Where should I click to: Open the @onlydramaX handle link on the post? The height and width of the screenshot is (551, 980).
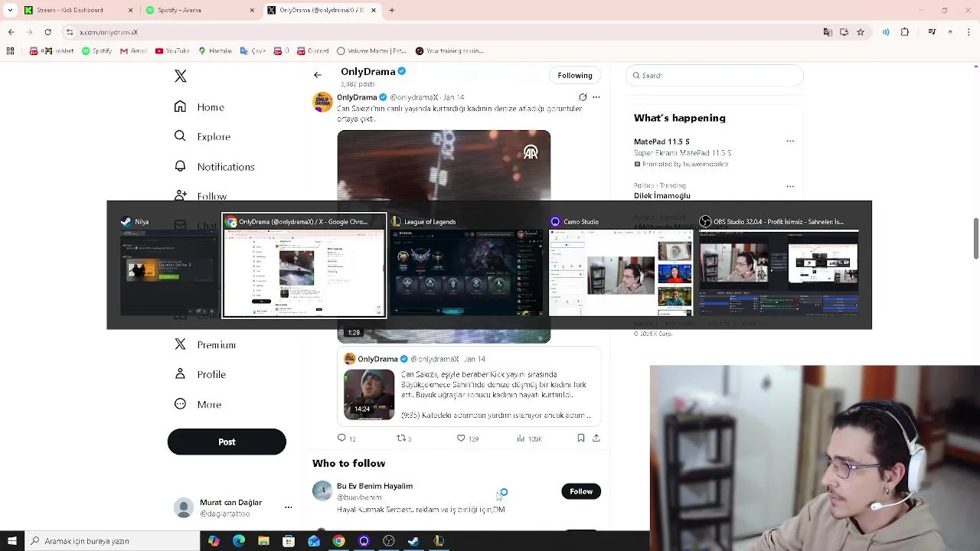tap(414, 97)
